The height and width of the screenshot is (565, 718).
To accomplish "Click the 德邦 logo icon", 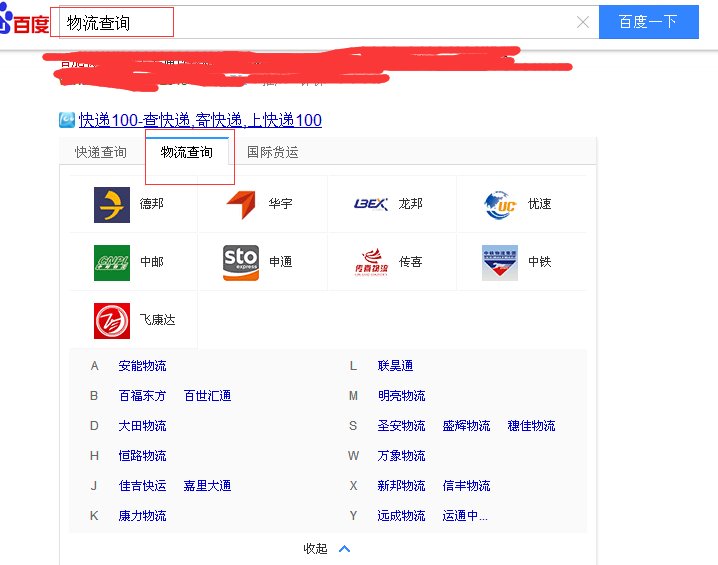I will coord(112,205).
